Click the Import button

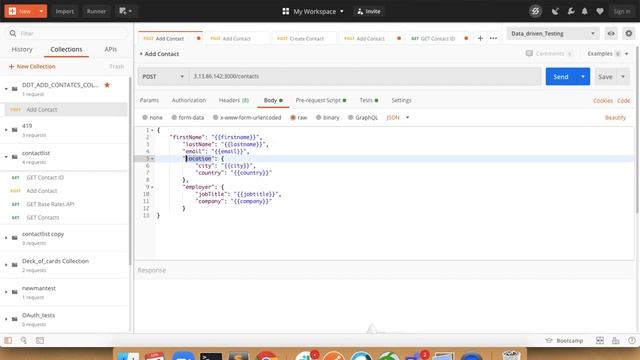click(x=64, y=11)
